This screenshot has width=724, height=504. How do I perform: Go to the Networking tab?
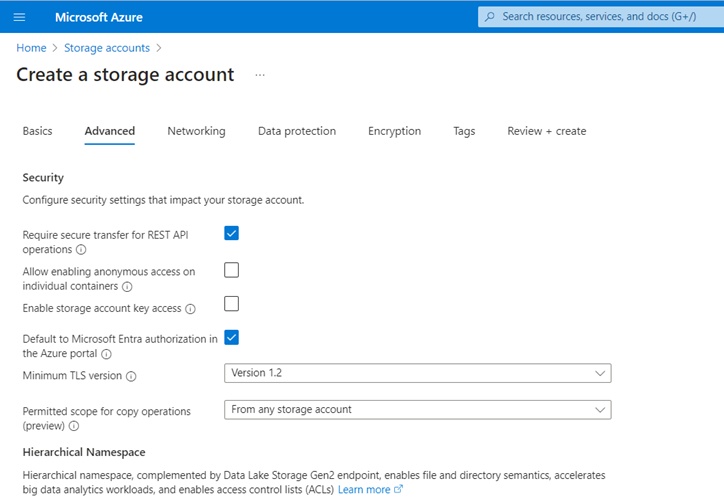196,131
